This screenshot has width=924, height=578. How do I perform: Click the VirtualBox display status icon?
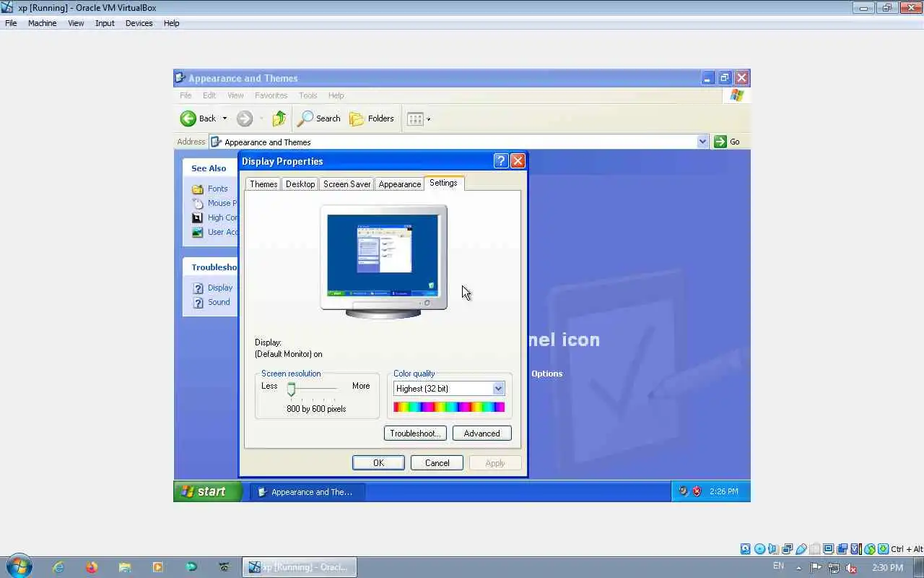pos(828,549)
